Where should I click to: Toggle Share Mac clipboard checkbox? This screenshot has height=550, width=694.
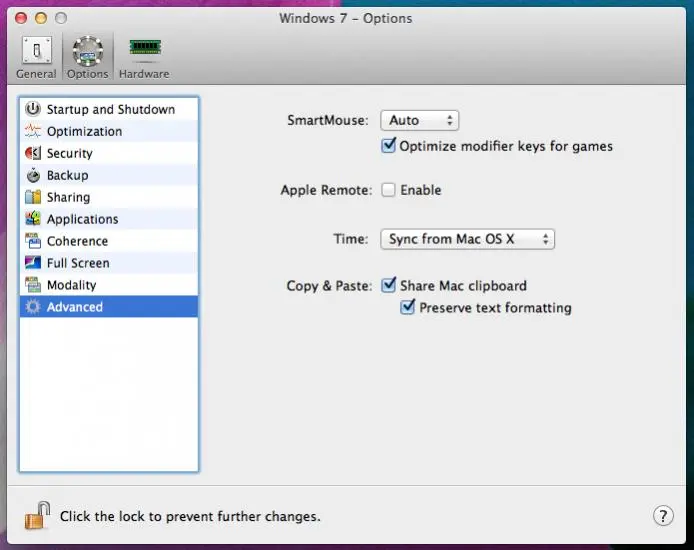(x=389, y=286)
